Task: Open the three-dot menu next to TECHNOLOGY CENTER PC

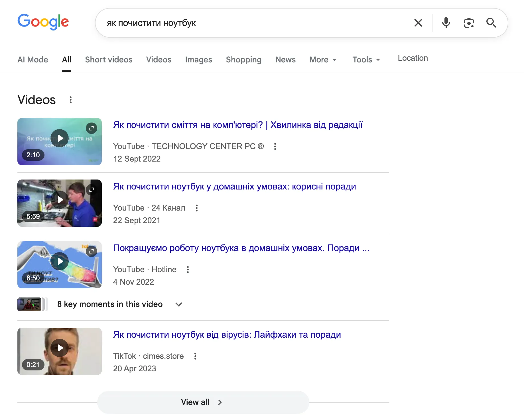Action: [x=275, y=146]
